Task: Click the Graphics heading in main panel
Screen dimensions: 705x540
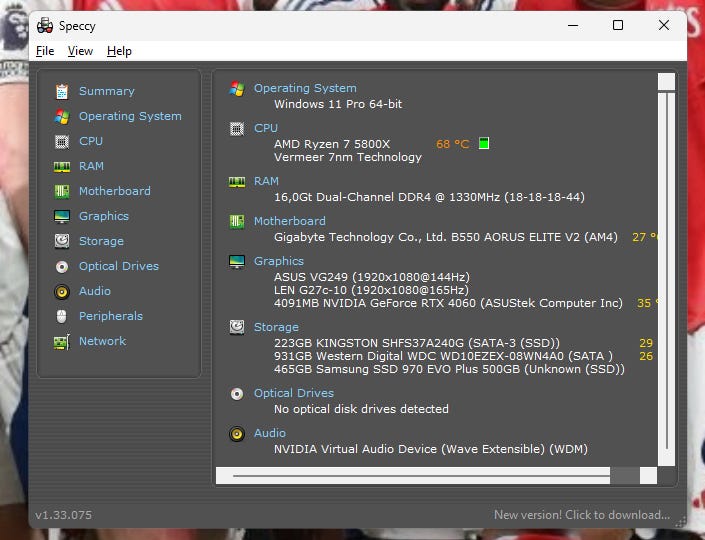Action: pos(279,261)
